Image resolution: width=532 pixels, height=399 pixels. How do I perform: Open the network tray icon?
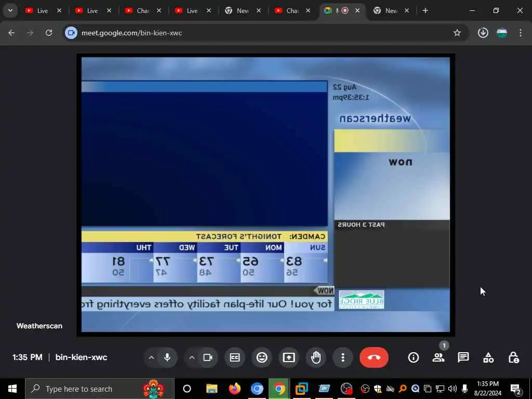[x=440, y=389]
